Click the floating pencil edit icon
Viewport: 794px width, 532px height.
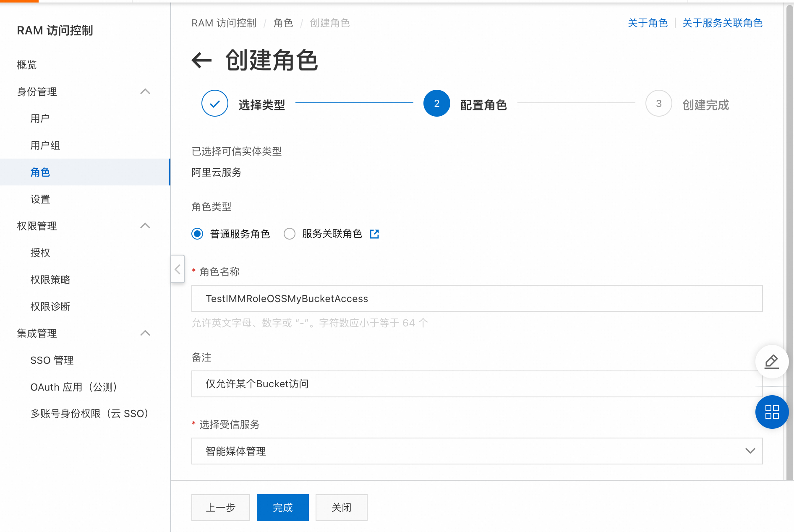pyautogui.click(x=772, y=362)
